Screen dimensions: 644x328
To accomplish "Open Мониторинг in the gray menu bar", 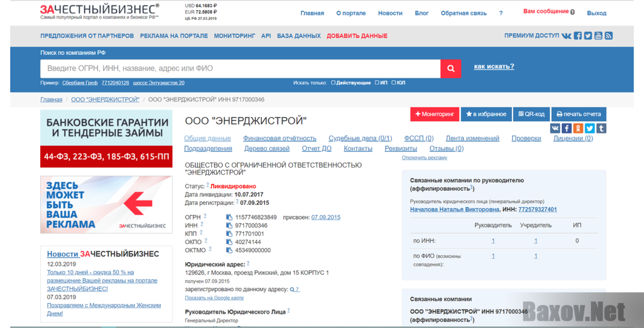I will [x=234, y=36].
